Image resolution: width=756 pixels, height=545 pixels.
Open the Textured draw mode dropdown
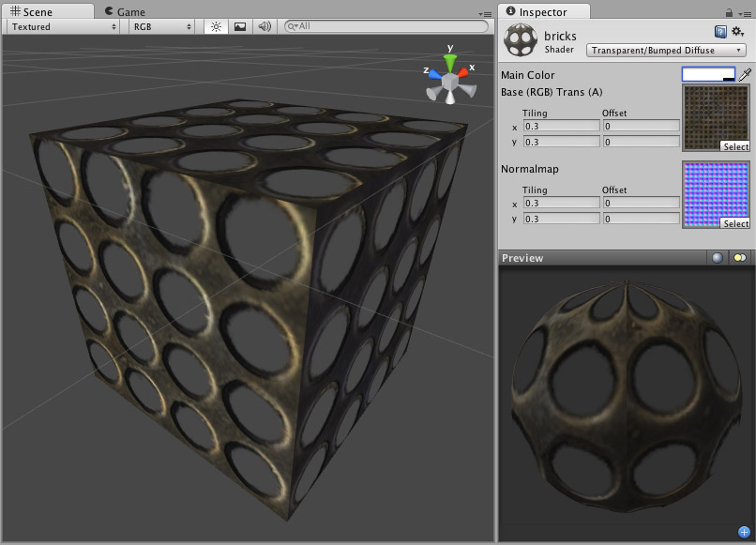60,27
